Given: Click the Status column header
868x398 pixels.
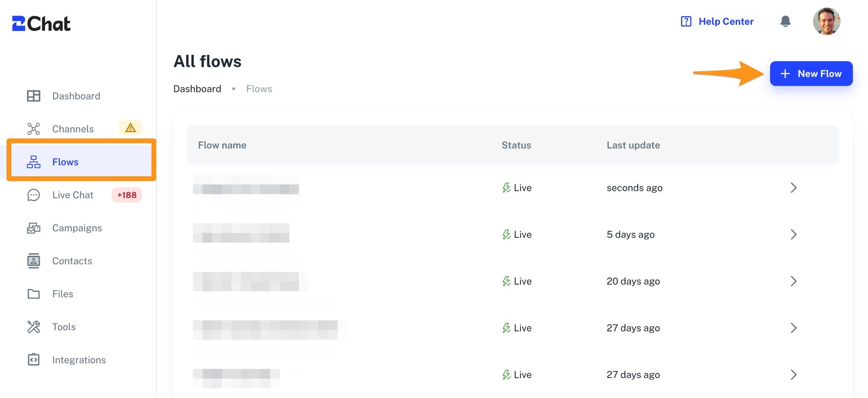Looking at the screenshot, I should click(516, 145).
